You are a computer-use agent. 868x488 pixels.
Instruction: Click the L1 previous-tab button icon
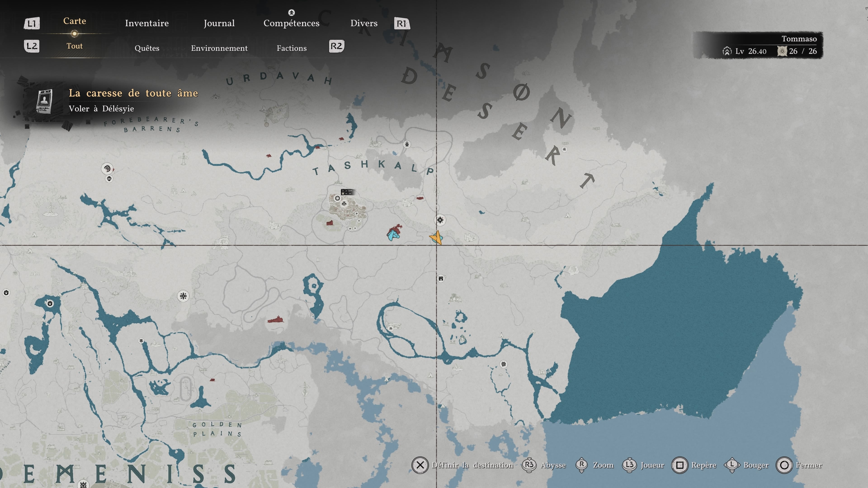pos(32,23)
